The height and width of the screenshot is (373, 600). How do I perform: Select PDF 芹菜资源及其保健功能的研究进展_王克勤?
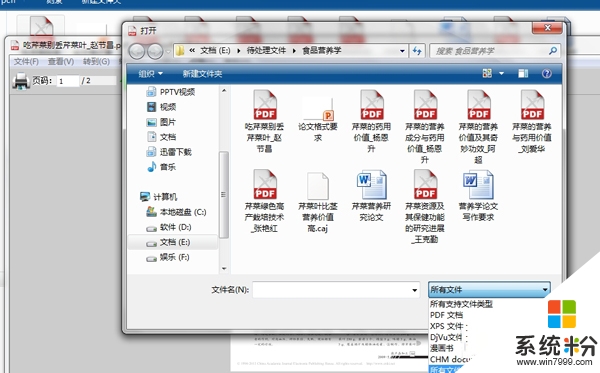tap(425, 207)
